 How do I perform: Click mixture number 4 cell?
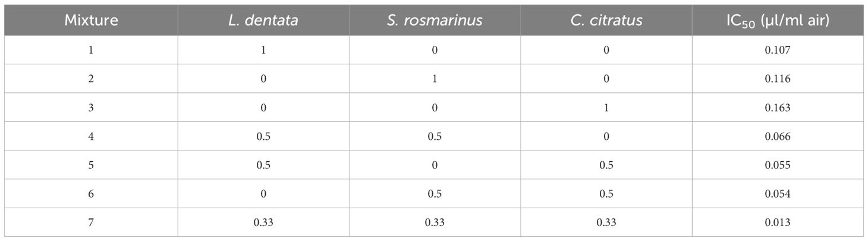[x=91, y=136]
